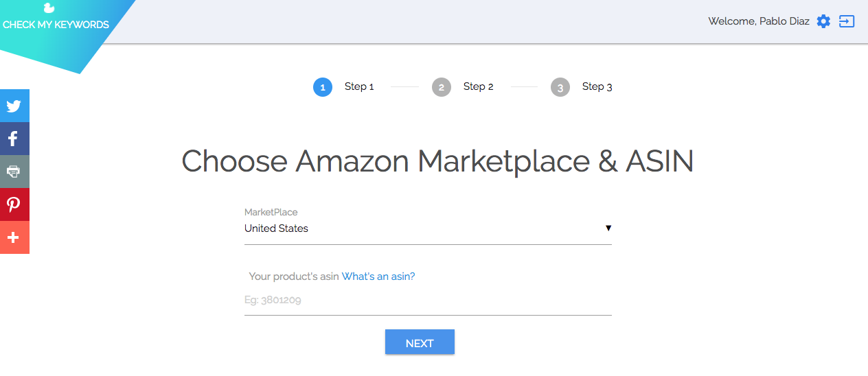868x376 pixels.
Task: Expand the MarketPlace dropdown arrow
Action: click(x=608, y=228)
